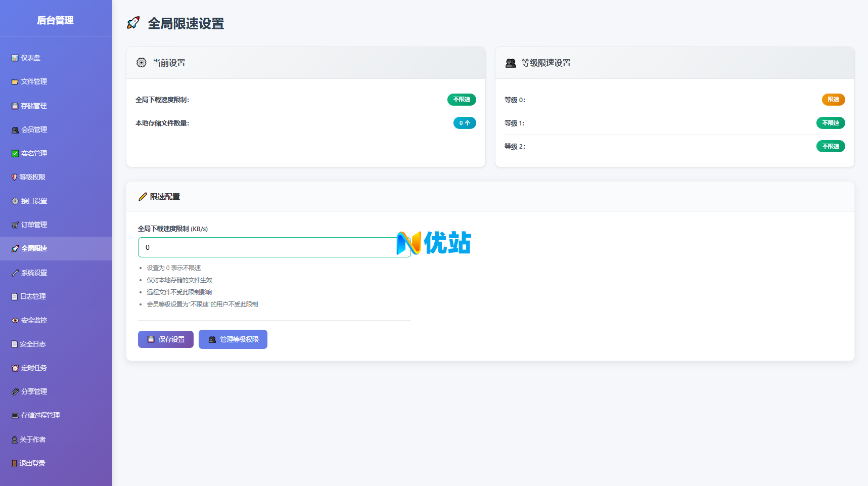Click the eye icon beside 安全监控
The height and width of the screenshot is (486, 868).
point(15,321)
